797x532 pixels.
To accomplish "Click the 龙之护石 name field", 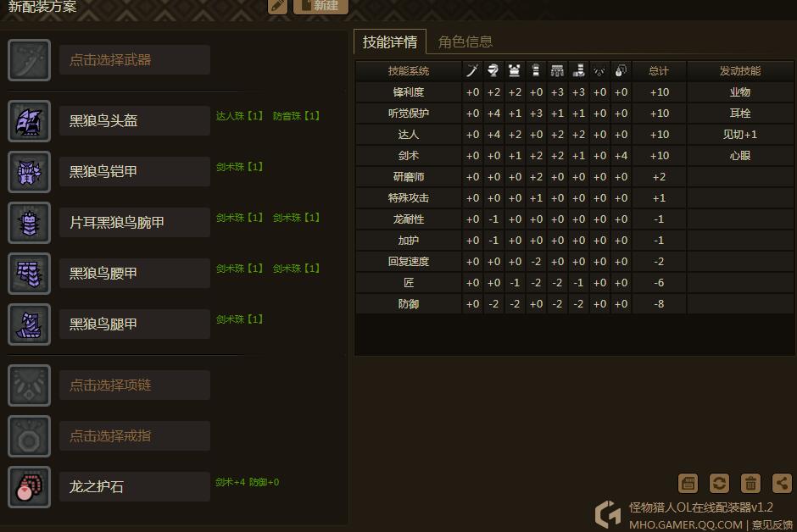I will pos(135,487).
